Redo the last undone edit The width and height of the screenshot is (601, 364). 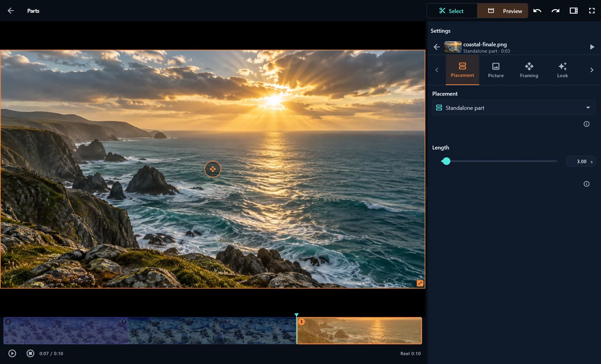click(556, 11)
